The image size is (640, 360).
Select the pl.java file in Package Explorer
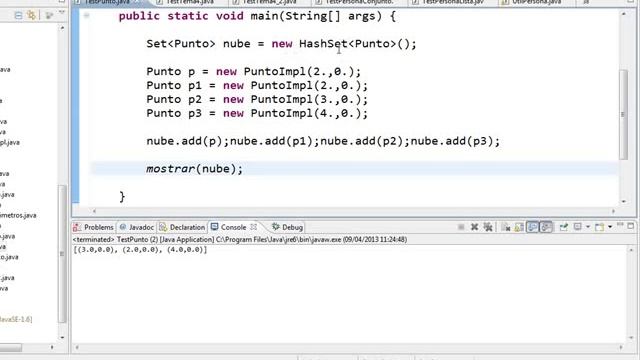click(9, 142)
